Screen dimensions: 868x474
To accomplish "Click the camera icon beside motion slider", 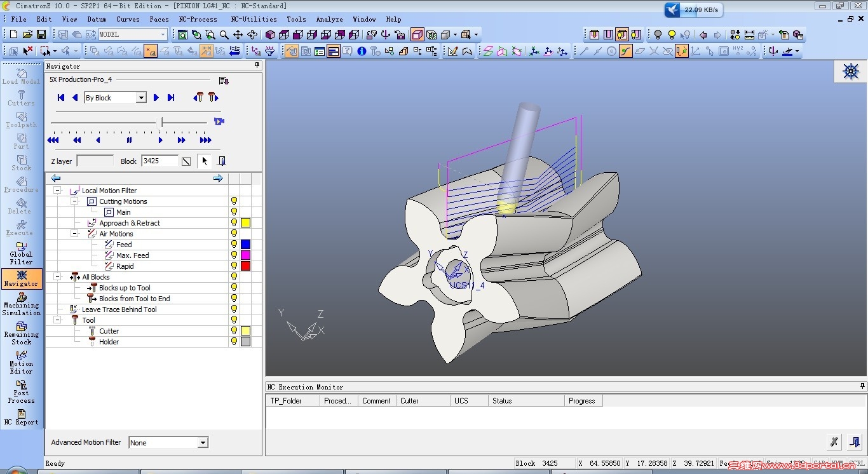I will pos(219,121).
